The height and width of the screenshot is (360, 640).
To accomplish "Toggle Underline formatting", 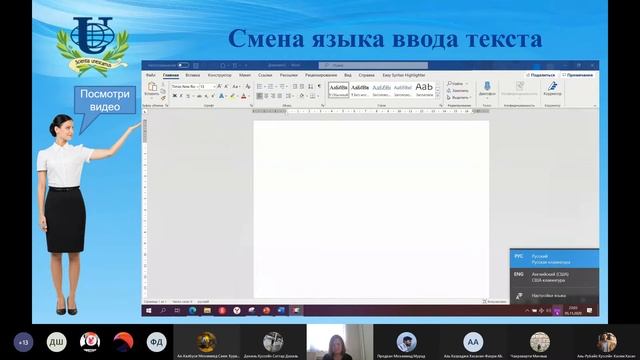I will coord(188,96).
